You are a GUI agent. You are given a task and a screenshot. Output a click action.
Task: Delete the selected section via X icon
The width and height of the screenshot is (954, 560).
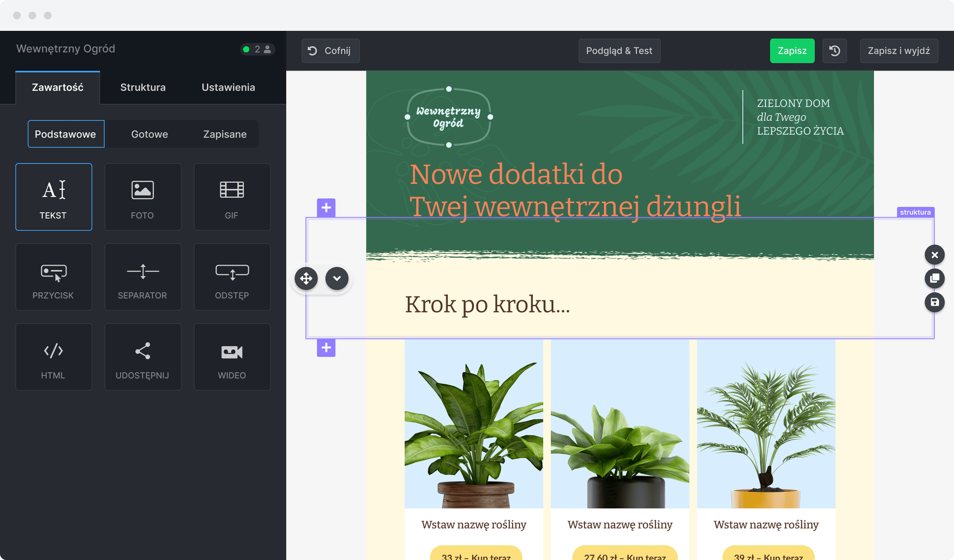point(935,254)
